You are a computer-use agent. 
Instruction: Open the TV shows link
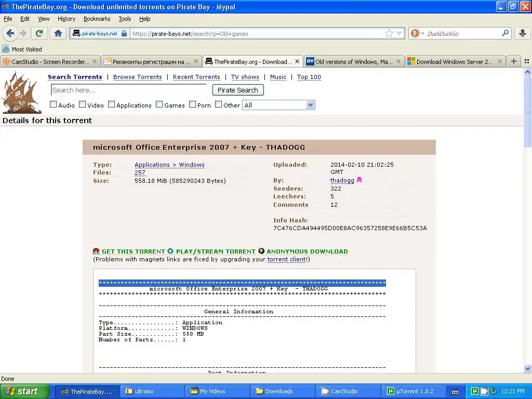pos(245,77)
